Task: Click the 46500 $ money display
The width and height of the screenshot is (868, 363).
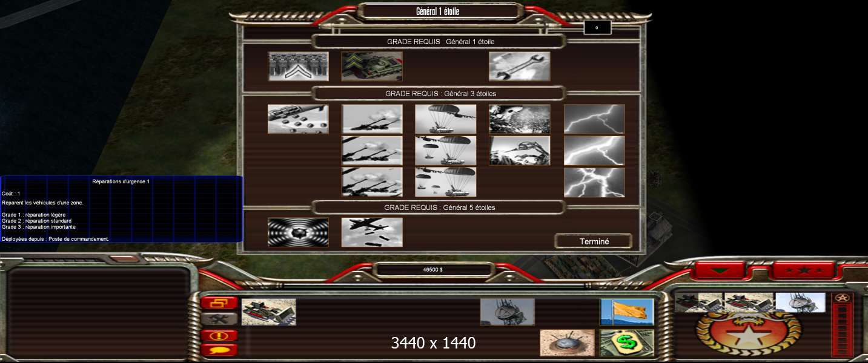Action: (433, 270)
